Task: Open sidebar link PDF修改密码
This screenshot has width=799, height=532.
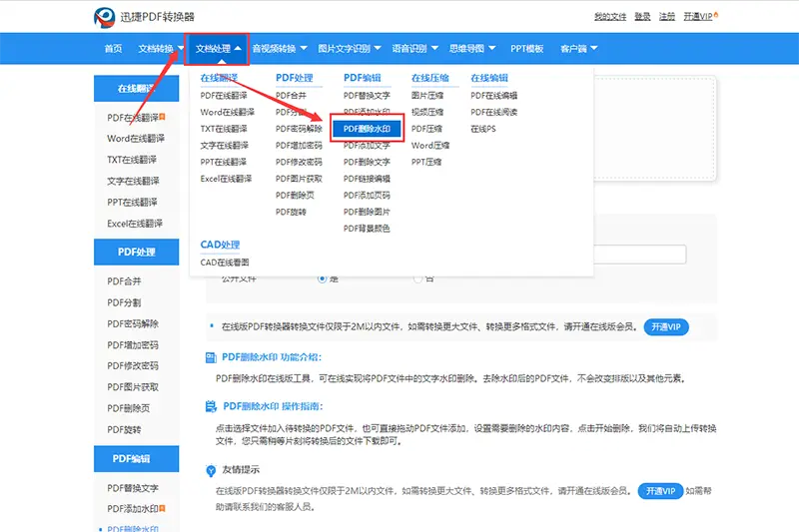Action: coord(133,365)
